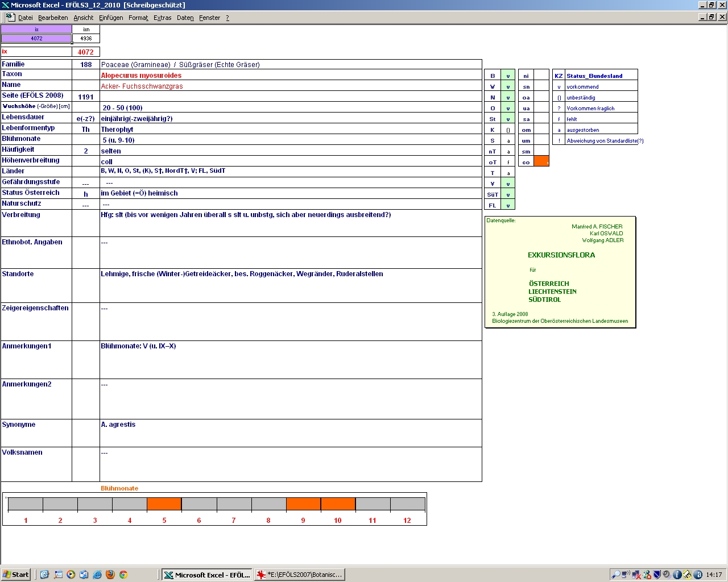
Task: Click the red taxon name Alopecurus myosuroides
Action: [141, 76]
